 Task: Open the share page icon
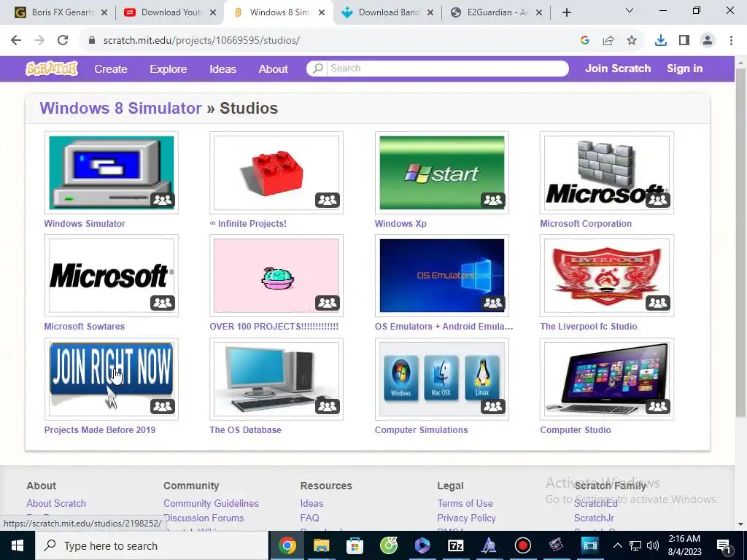pos(608,41)
